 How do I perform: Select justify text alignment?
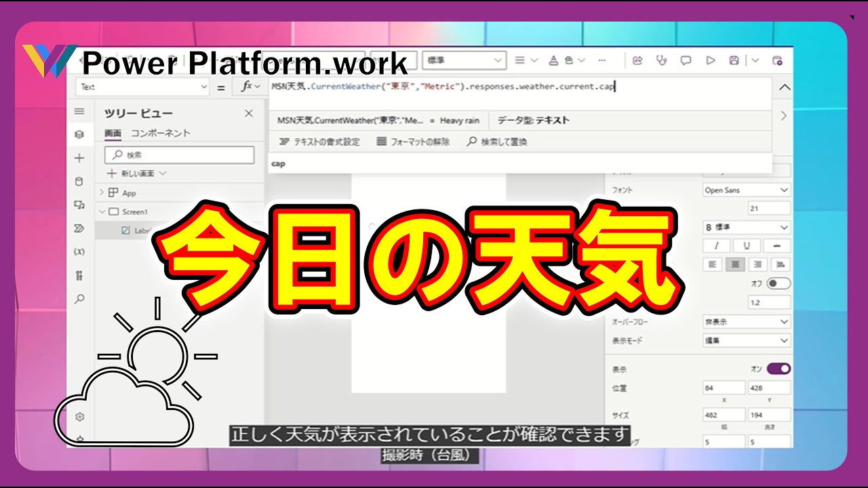coord(781,265)
